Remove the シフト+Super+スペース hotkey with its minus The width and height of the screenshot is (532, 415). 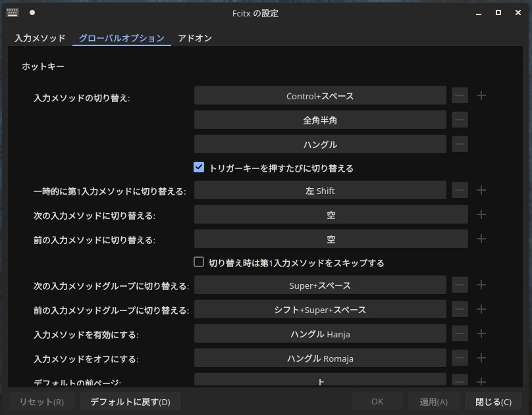click(x=460, y=309)
